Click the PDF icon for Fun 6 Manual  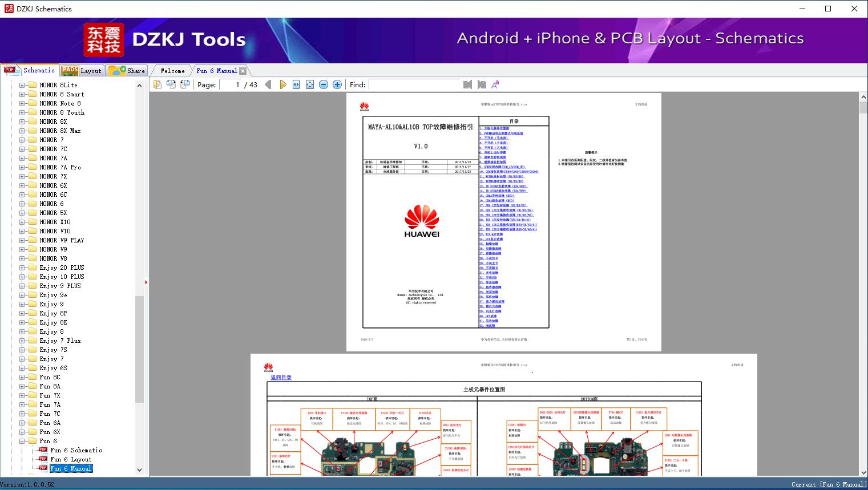tap(43, 468)
